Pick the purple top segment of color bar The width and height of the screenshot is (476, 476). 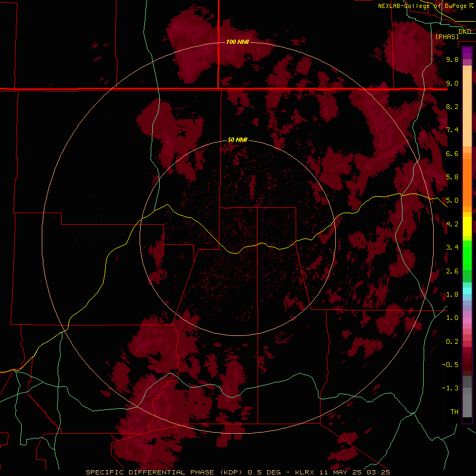[x=467, y=53]
